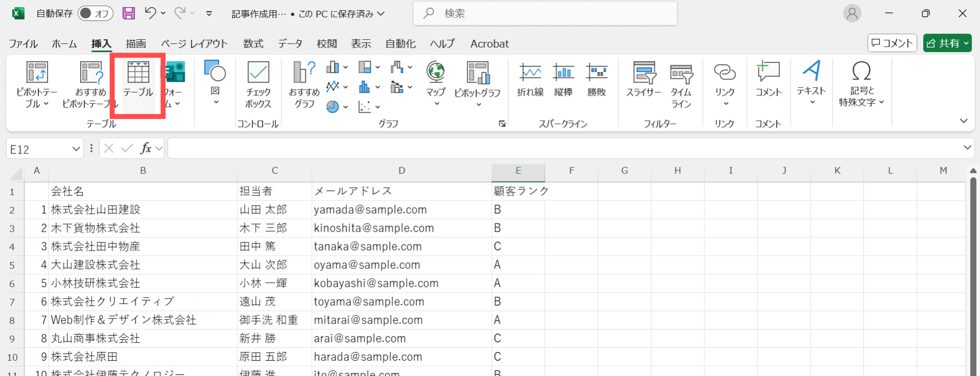
Task: Switch to the Data (データ) tab
Action: [290, 44]
